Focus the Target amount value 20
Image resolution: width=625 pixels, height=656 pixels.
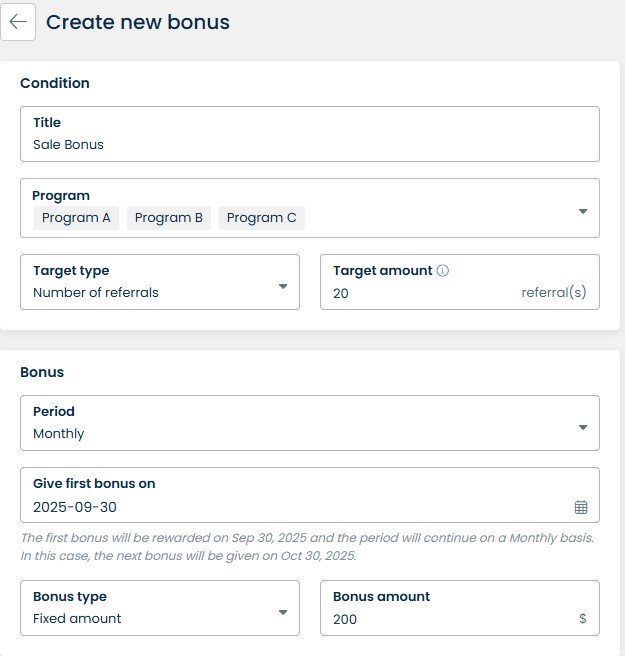[x=342, y=293]
